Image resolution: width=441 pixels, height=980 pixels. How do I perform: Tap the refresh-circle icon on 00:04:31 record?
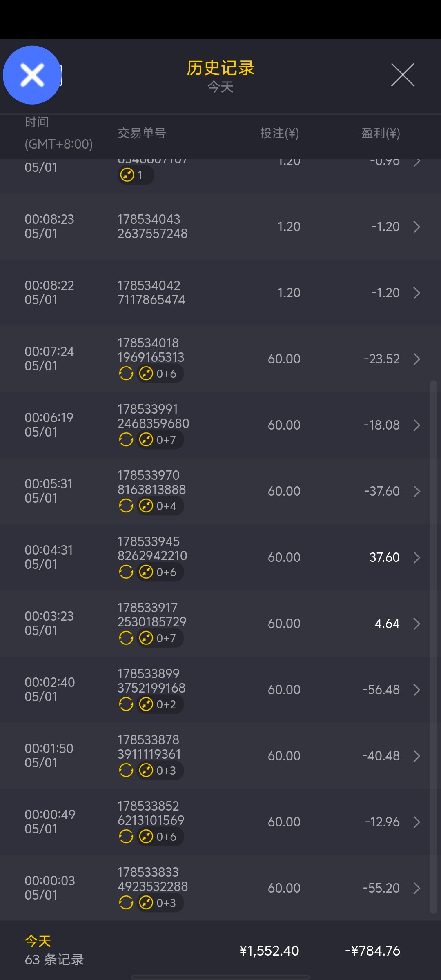pos(126,572)
